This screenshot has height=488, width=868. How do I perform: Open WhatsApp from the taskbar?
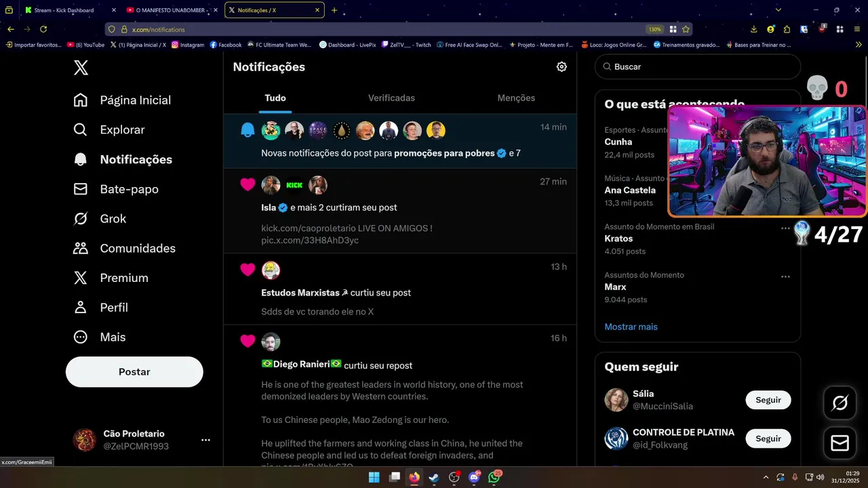[494, 477]
